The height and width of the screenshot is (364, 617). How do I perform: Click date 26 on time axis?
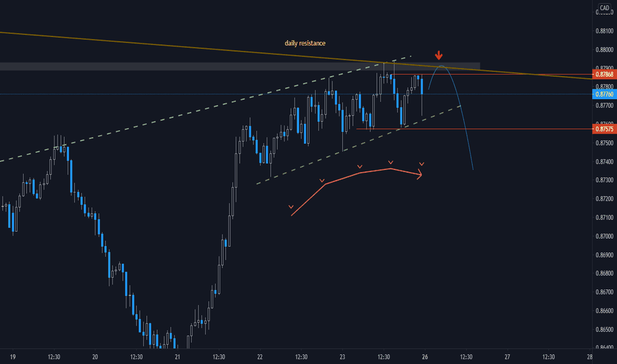[x=424, y=357]
